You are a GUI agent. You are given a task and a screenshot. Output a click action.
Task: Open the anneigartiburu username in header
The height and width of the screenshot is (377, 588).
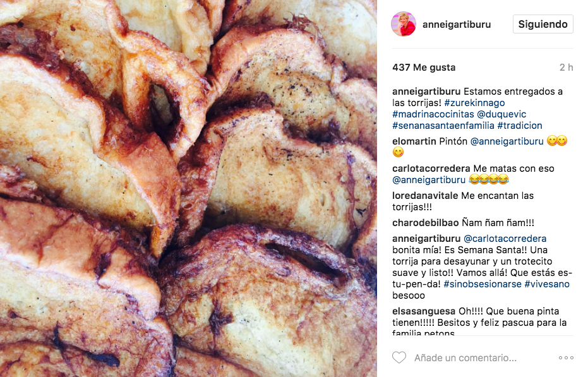(x=457, y=25)
